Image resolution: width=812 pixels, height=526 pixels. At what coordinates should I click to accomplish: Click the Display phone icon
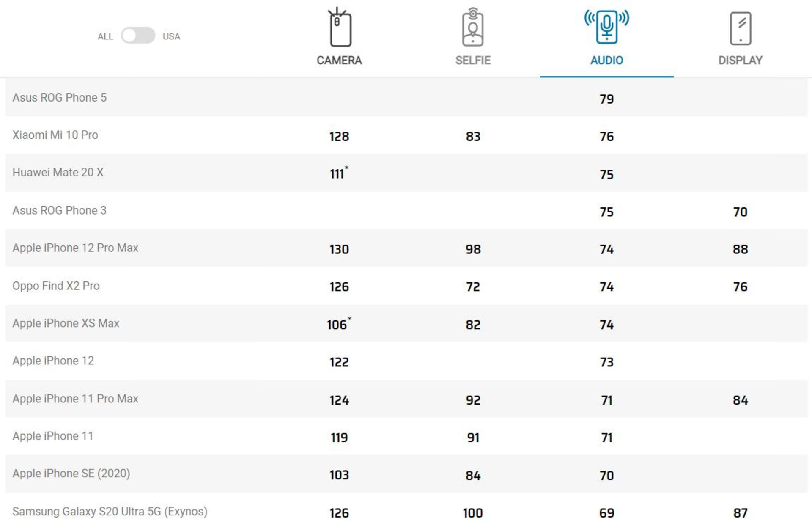point(740,28)
